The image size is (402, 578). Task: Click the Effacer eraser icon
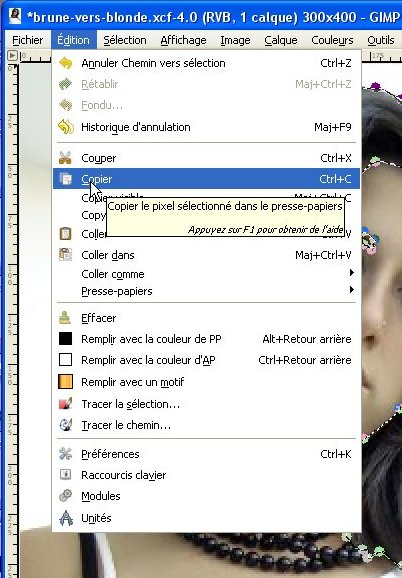[65, 318]
